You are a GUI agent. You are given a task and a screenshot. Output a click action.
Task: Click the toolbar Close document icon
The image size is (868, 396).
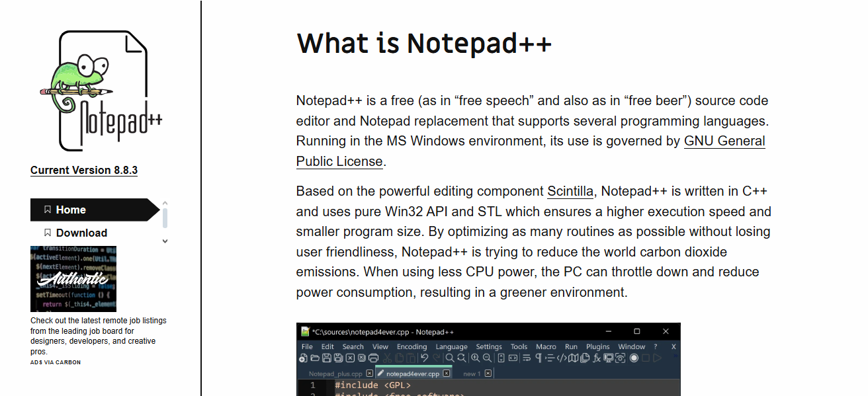pyautogui.click(x=350, y=358)
